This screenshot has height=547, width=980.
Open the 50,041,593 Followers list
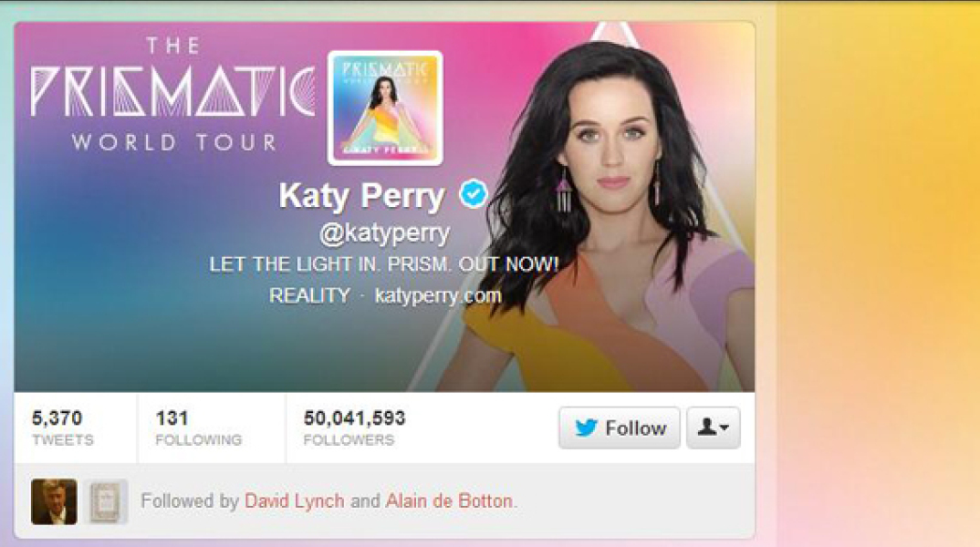click(354, 428)
